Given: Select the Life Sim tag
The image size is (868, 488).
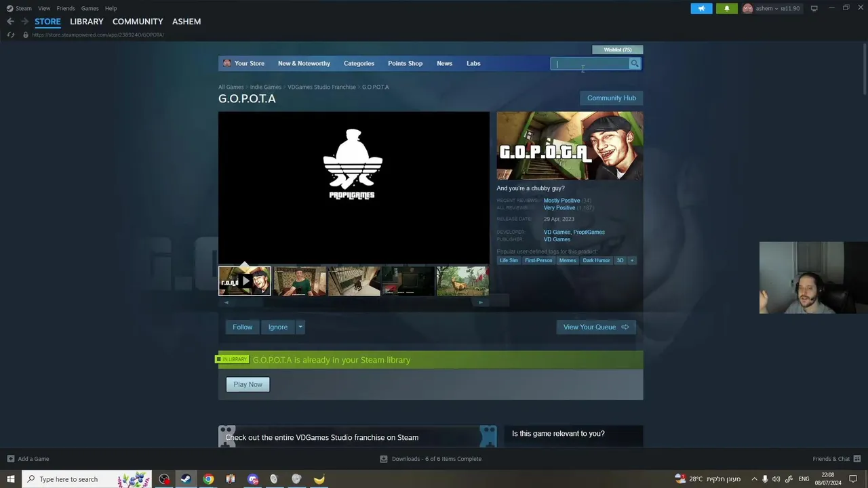Looking at the screenshot, I should click(509, 260).
